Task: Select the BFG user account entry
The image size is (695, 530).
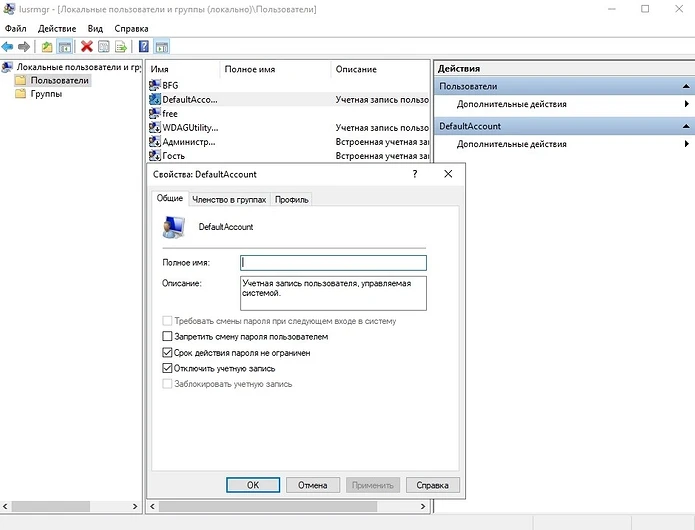Action: [x=170, y=86]
